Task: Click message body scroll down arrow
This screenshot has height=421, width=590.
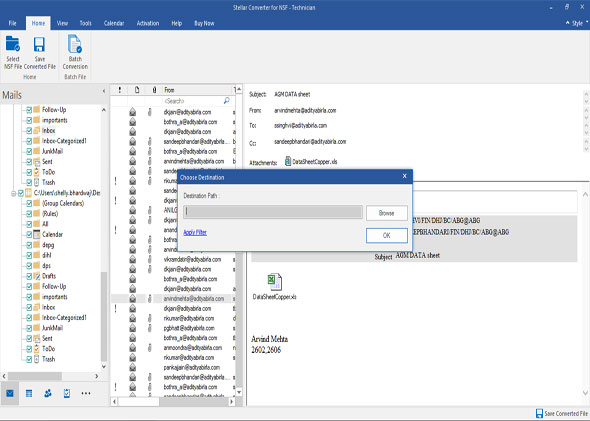Action: 585,393
